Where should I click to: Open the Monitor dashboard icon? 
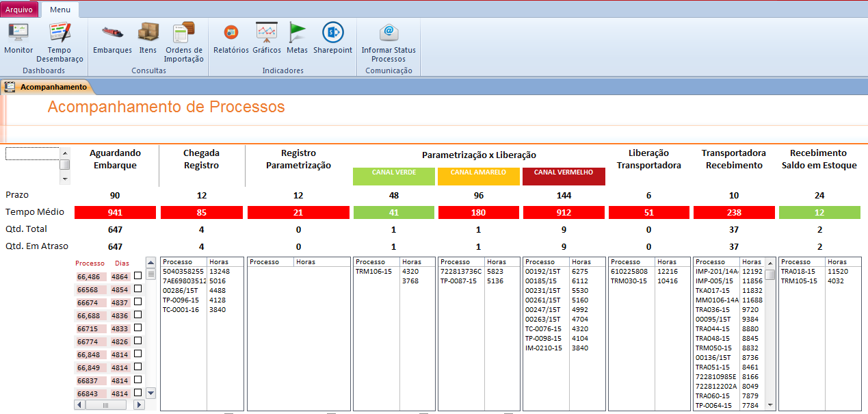[18, 32]
